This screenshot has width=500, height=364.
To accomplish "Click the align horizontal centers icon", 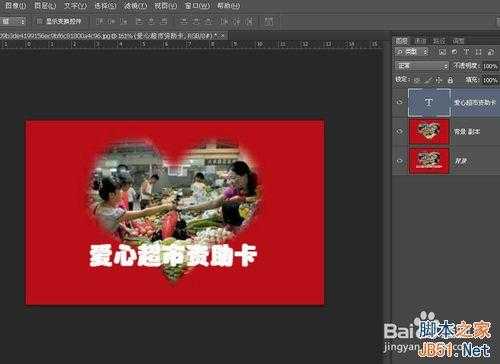I will pos(151,21).
